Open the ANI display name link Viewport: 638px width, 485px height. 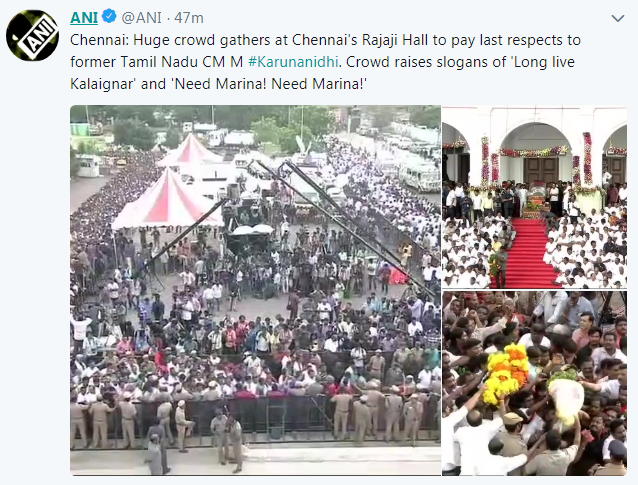(84, 17)
